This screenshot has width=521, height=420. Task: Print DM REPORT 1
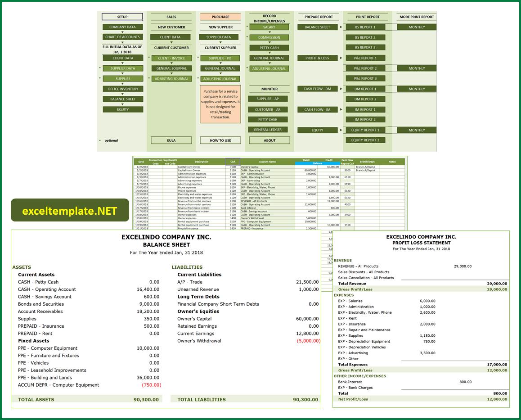(x=365, y=89)
